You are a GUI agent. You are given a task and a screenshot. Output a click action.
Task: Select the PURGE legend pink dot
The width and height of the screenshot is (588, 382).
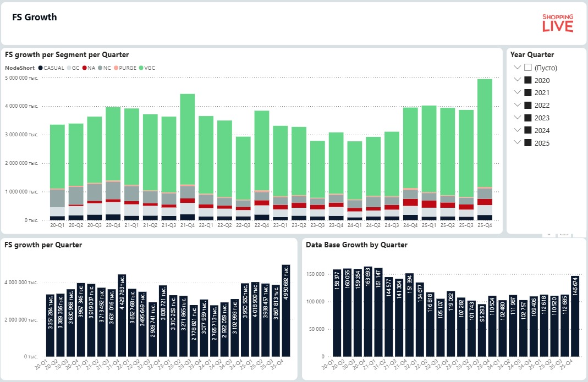(116, 68)
